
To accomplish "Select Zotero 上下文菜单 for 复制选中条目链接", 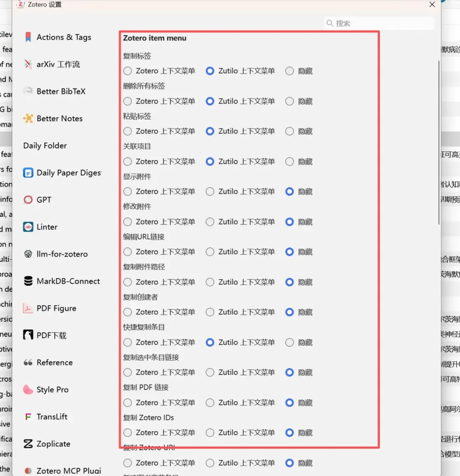I will pos(127,373).
